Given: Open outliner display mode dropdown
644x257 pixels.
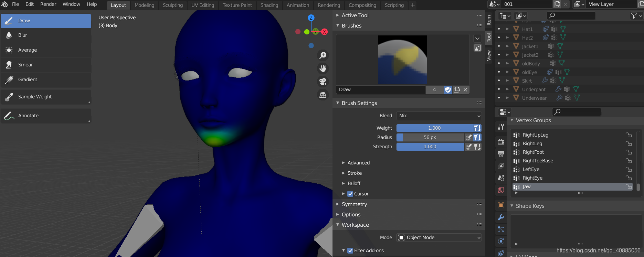Looking at the screenshot, I should tap(505, 15).
